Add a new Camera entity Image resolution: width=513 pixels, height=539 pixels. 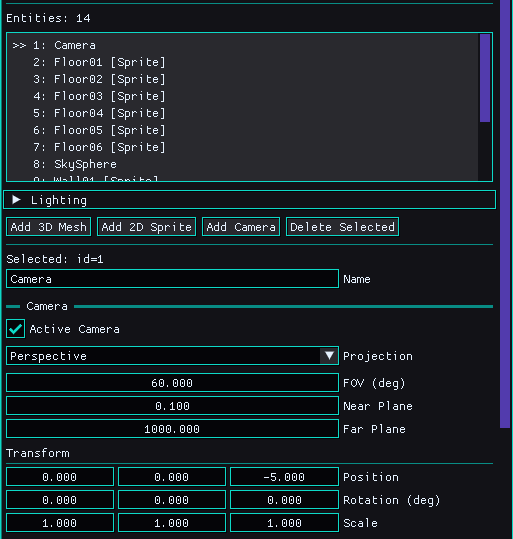click(241, 227)
